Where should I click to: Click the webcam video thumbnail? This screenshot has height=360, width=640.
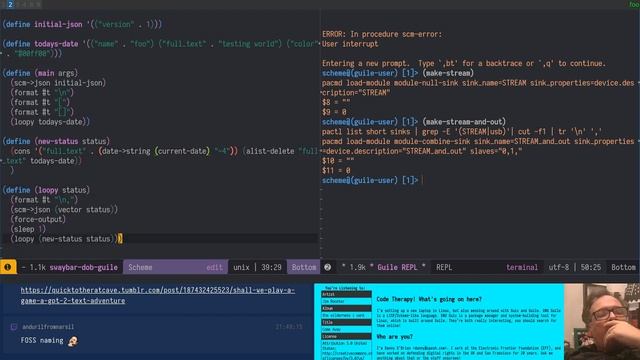(x=602, y=322)
